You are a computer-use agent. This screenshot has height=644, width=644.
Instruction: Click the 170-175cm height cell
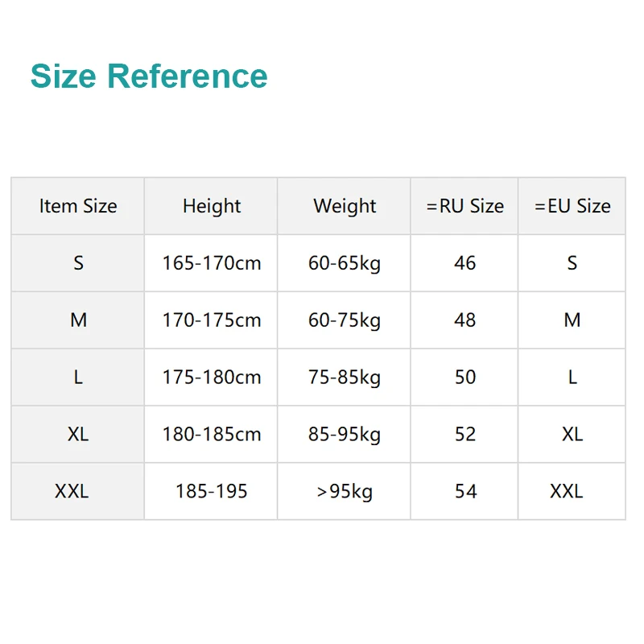tap(212, 320)
